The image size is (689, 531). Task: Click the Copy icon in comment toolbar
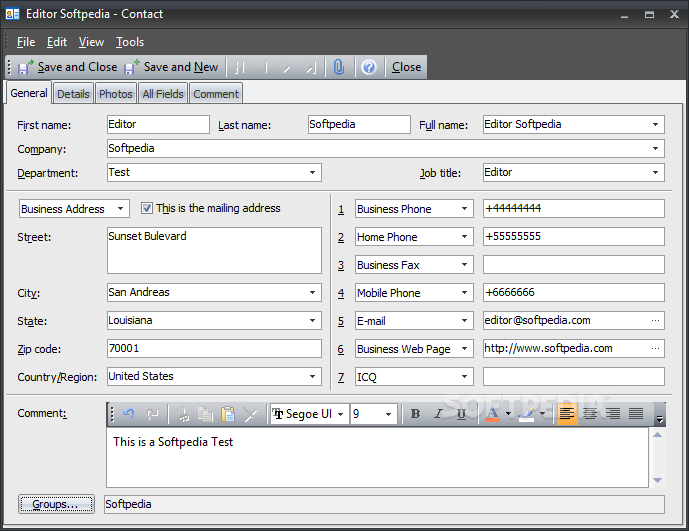(x=205, y=414)
